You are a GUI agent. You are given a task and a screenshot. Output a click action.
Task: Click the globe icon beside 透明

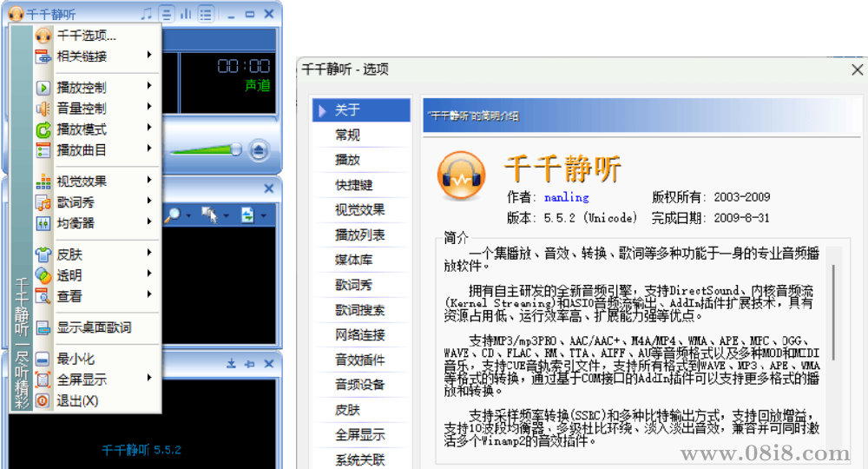pos(43,275)
